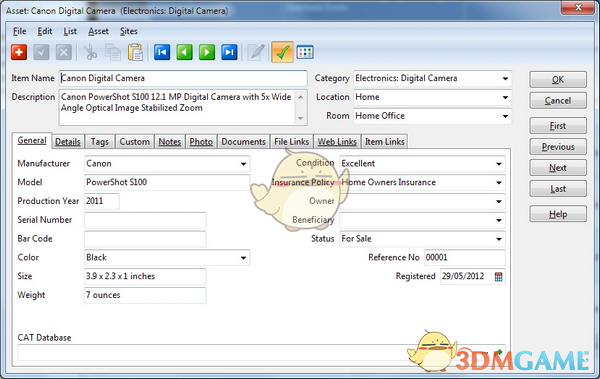Expand the Condition dropdown
Image resolution: width=600 pixels, height=379 pixels.
tap(499, 163)
